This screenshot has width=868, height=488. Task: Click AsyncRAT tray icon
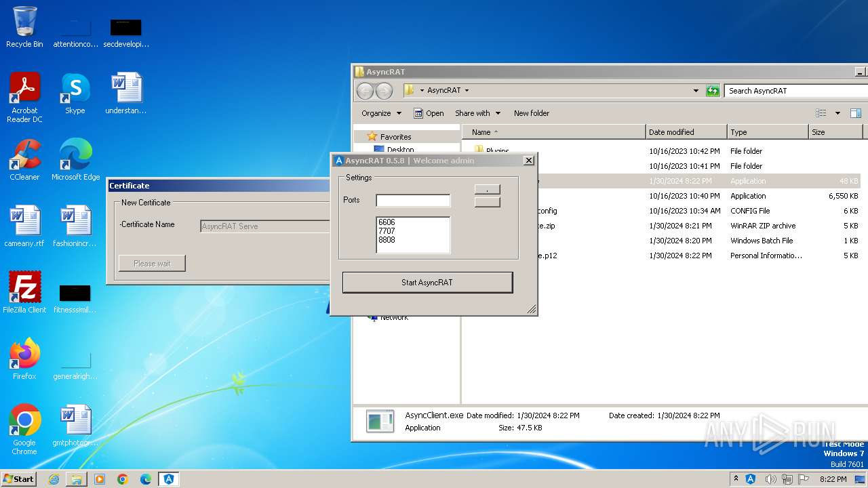point(751,479)
